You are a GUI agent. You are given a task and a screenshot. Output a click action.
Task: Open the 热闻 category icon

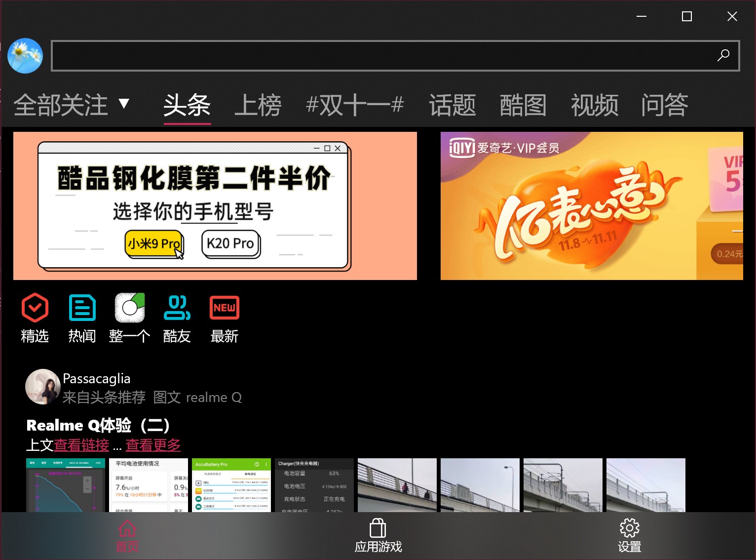pos(82,319)
